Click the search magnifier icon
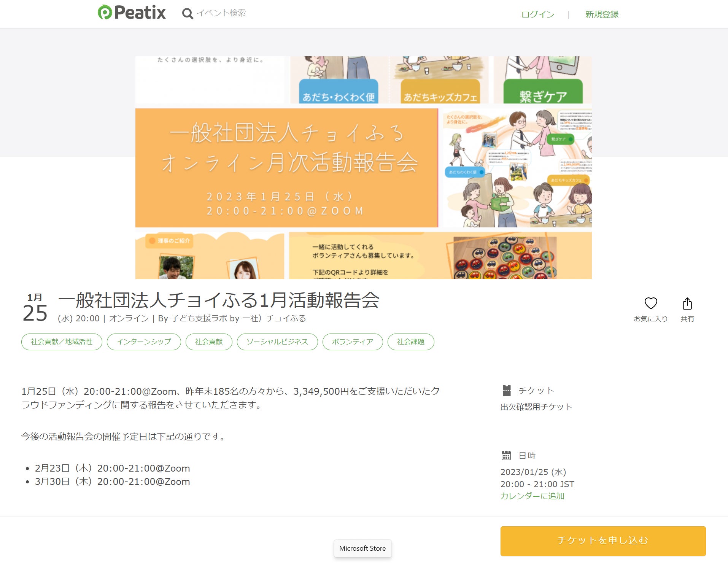Image resolution: width=728 pixels, height=564 pixels. coord(187,14)
